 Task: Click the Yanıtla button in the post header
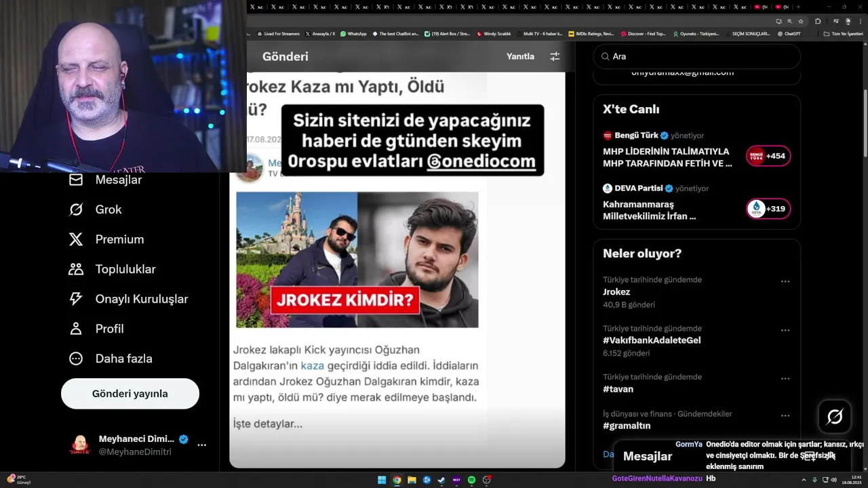click(520, 57)
